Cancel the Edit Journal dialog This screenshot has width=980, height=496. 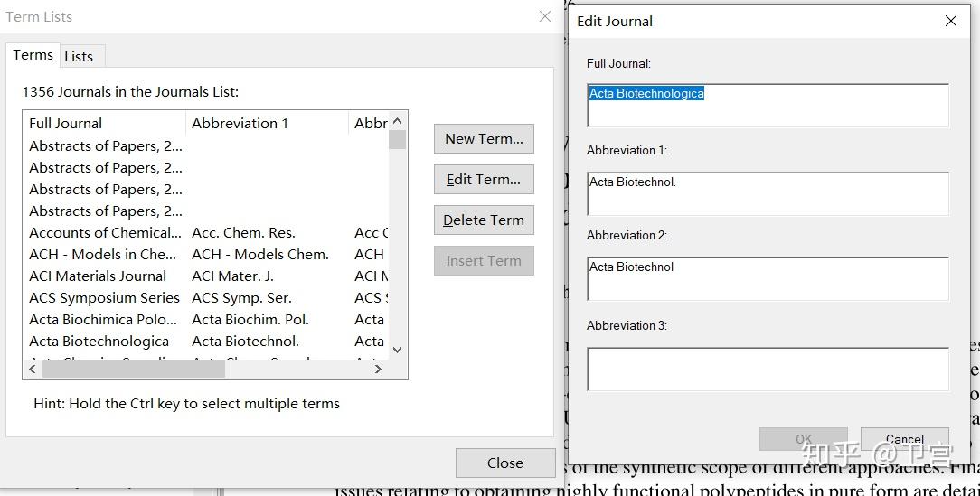(x=904, y=439)
